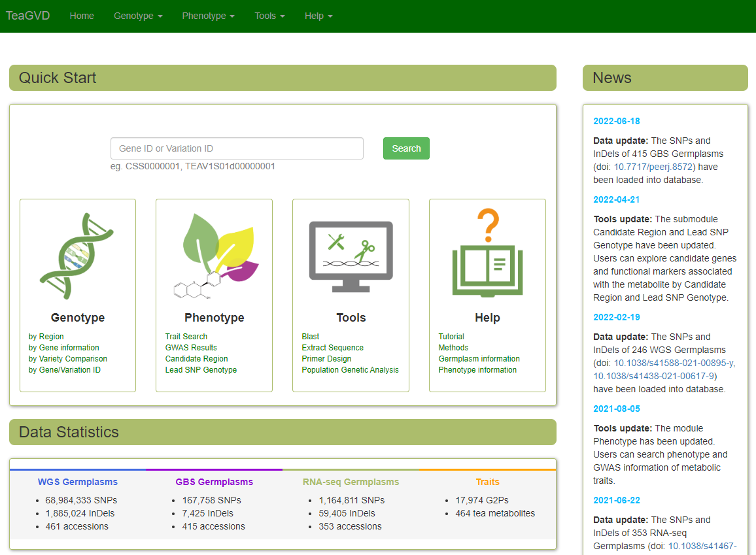Focus the Gene ID or Variation ID field
The width and height of the screenshot is (756, 555).
point(237,148)
